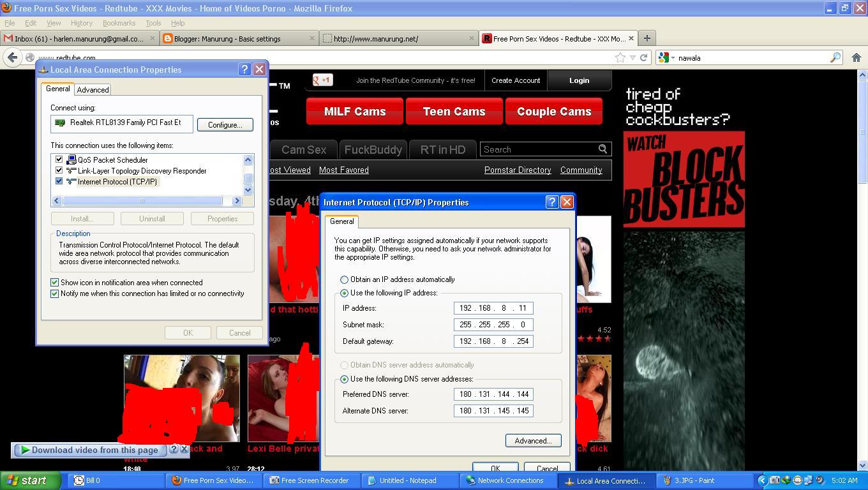Click the Login button on the website
The width and height of the screenshot is (868, 490).
(x=579, y=80)
